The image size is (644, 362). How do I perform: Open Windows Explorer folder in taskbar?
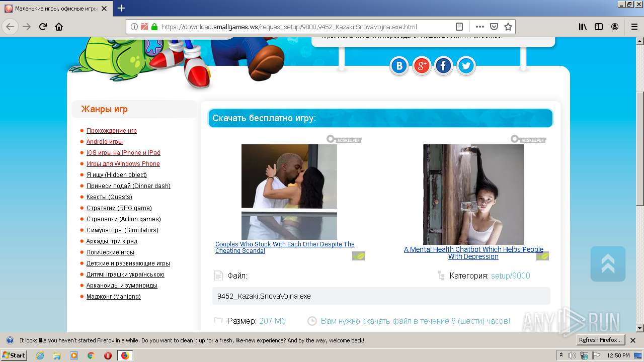(x=57, y=355)
